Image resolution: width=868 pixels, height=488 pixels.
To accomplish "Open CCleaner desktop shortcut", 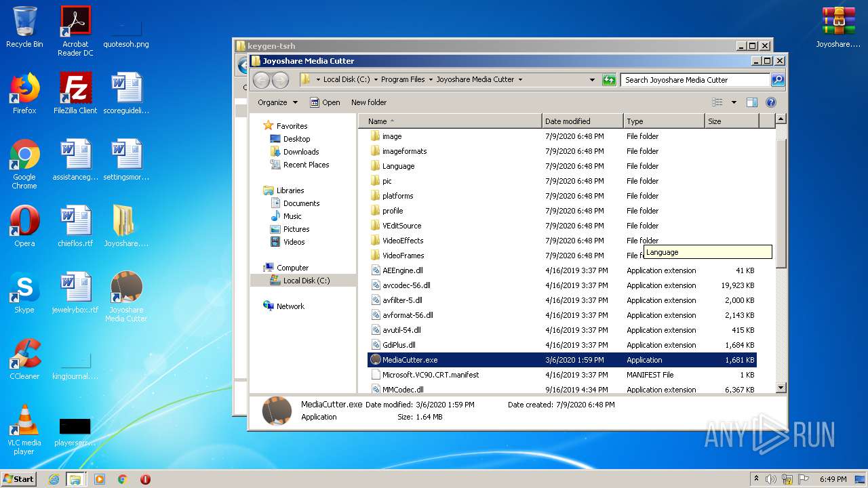I will 24,359.
